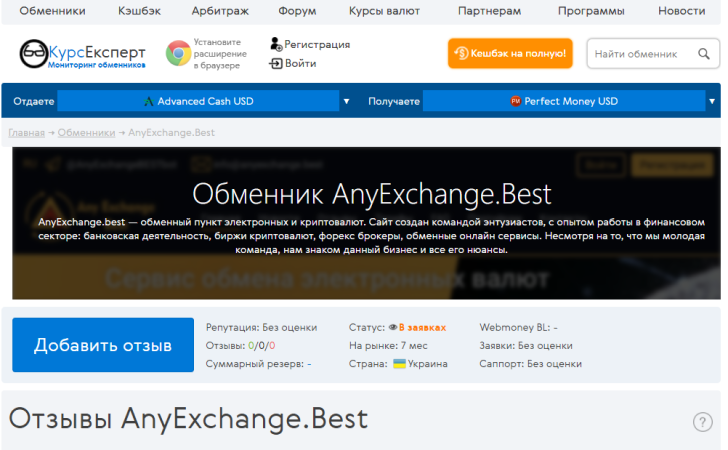The height and width of the screenshot is (450, 728).
Task: Click the Ukraine flag icon
Action: pos(399,364)
